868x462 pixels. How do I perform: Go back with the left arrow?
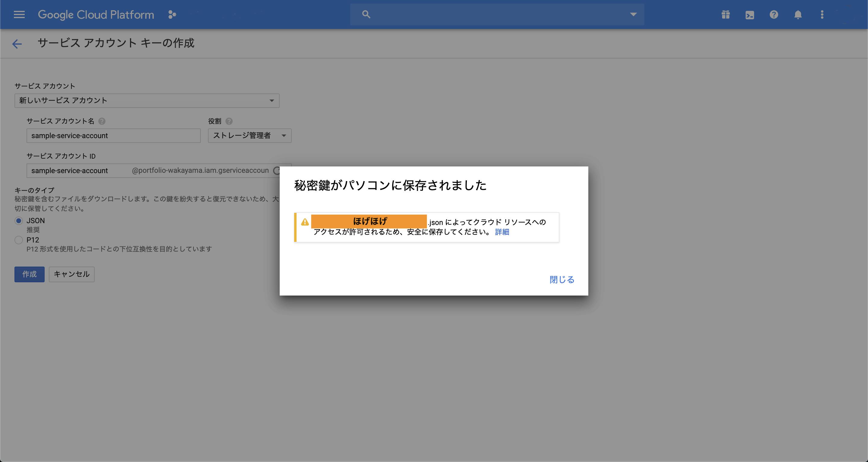point(17,44)
